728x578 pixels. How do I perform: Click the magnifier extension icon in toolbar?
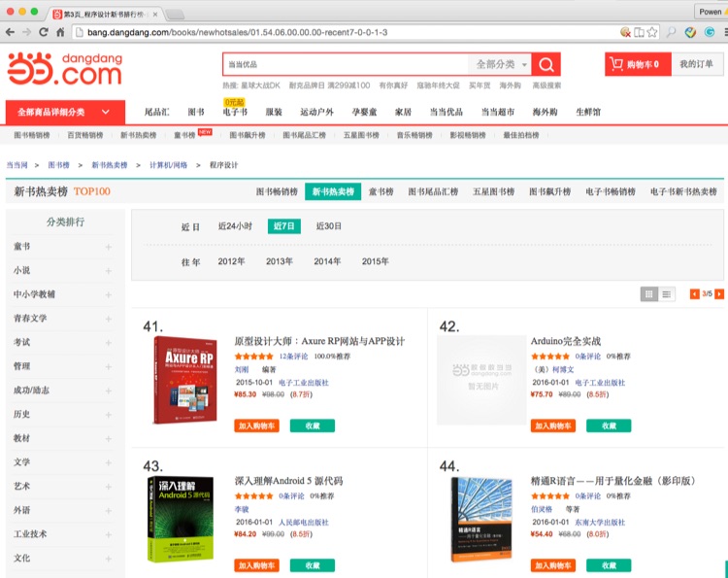tap(672, 32)
